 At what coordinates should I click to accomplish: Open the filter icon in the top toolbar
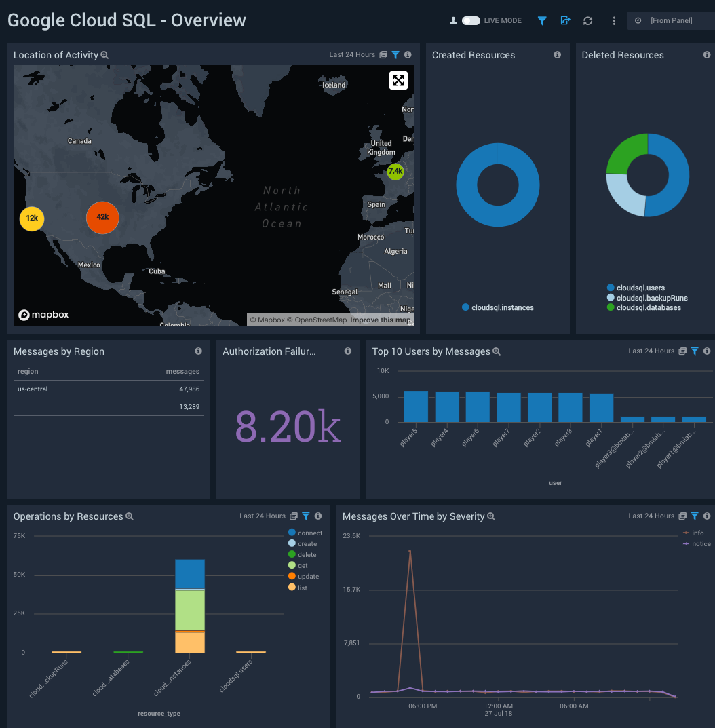click(542, 21)
